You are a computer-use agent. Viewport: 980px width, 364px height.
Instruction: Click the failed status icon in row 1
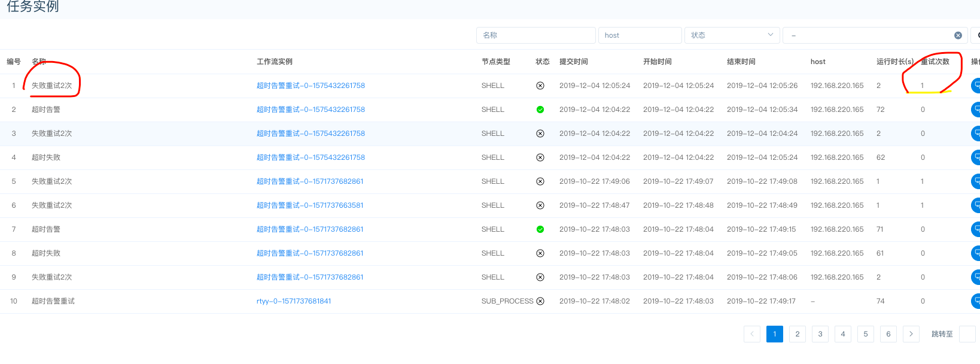540,86
